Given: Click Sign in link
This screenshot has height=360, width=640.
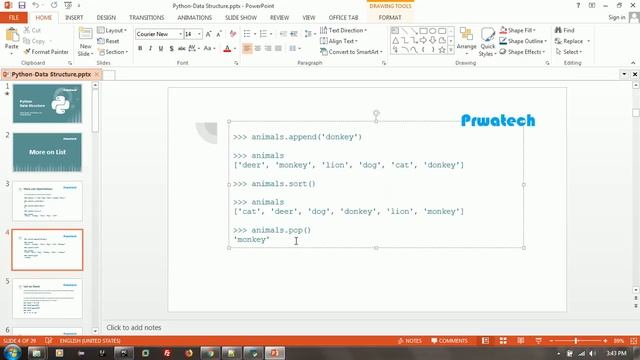Looking at the screenshot, I should pos(616,18).
